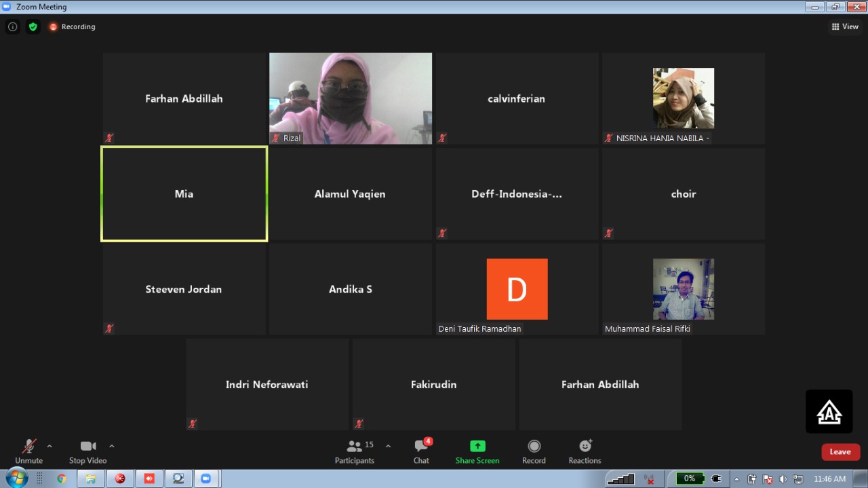This screenshot has height=488, width=868.
Task: Leave the meeting
Action: [x=840, y=452]
